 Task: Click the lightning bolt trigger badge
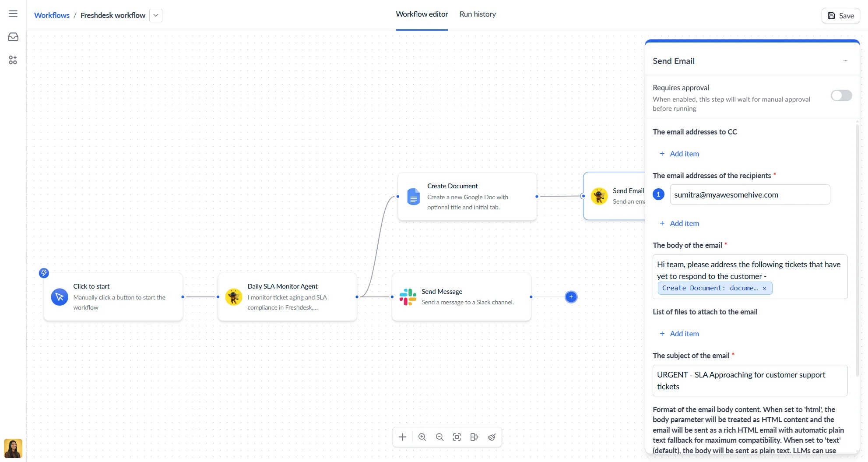click(44, 273)
